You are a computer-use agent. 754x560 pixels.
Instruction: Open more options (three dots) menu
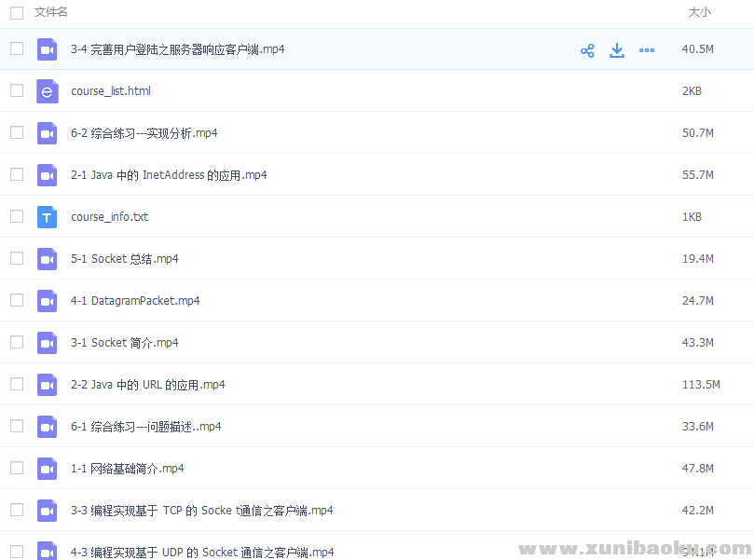(647, 50)
